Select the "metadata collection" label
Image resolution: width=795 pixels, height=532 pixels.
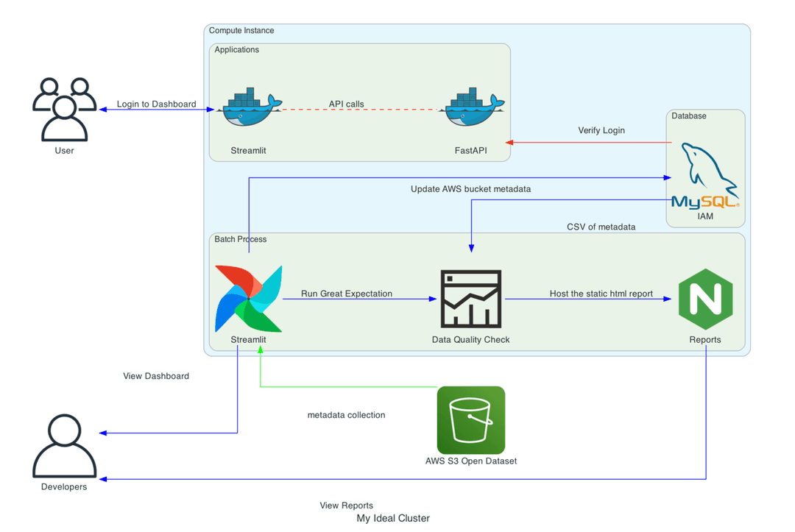pos(346,415)
